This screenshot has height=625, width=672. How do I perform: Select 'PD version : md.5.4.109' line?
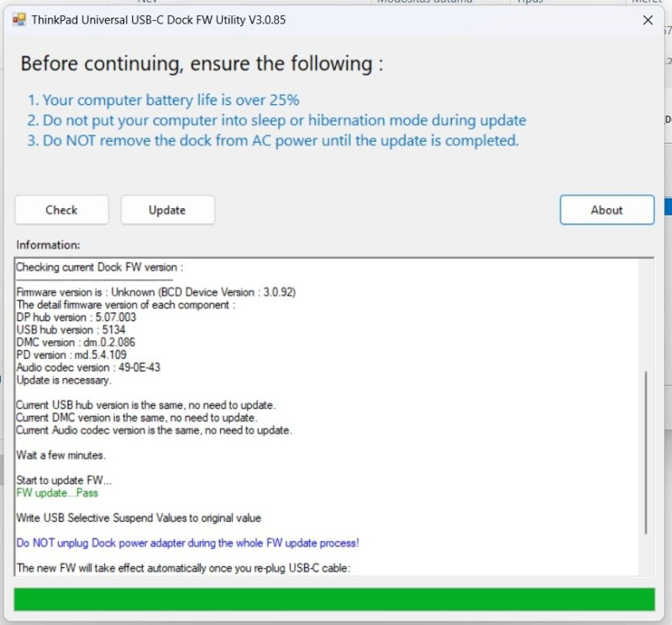(x=71, y=355)
